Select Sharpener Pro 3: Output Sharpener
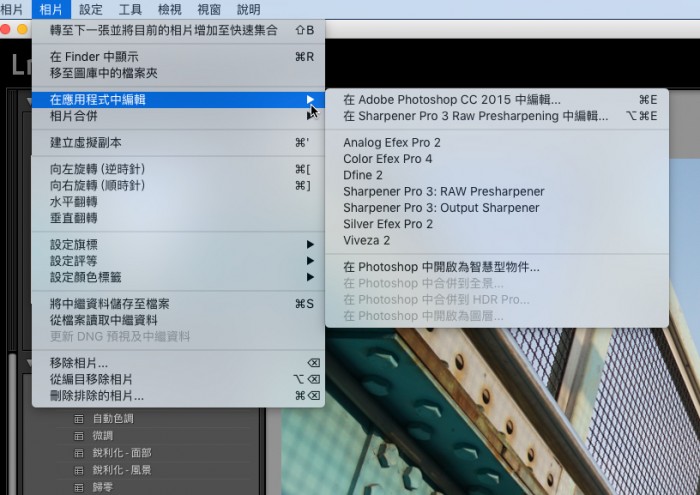The width and height of the screenshot is (700, 495). pos(497,208)
